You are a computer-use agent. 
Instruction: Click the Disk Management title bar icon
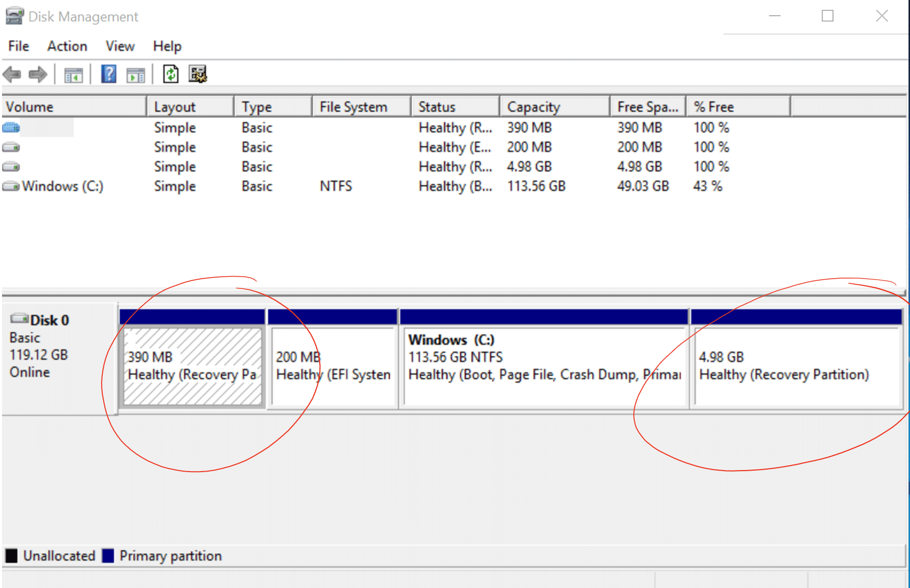pos(14,16)
